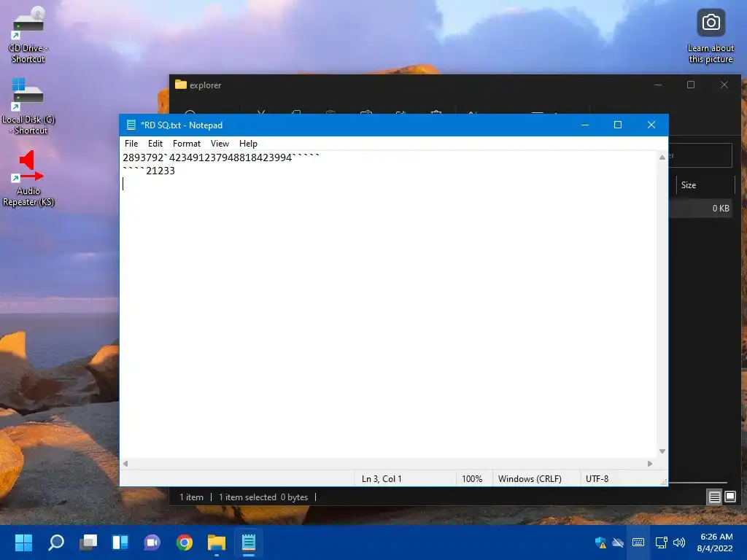Click the horizontal scrollbar right arrow in Notepad
The image size is (747, 560).
pyautogui.click(x=650, y=463)
